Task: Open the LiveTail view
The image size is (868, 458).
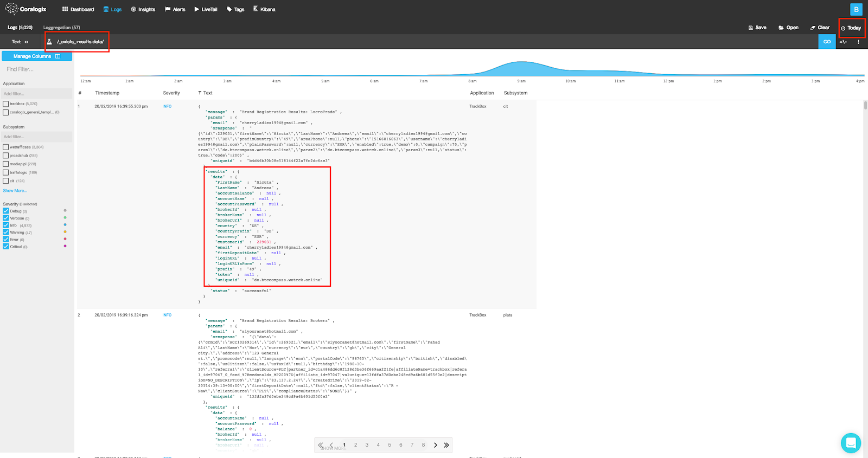Action: [x=206, y=9]
